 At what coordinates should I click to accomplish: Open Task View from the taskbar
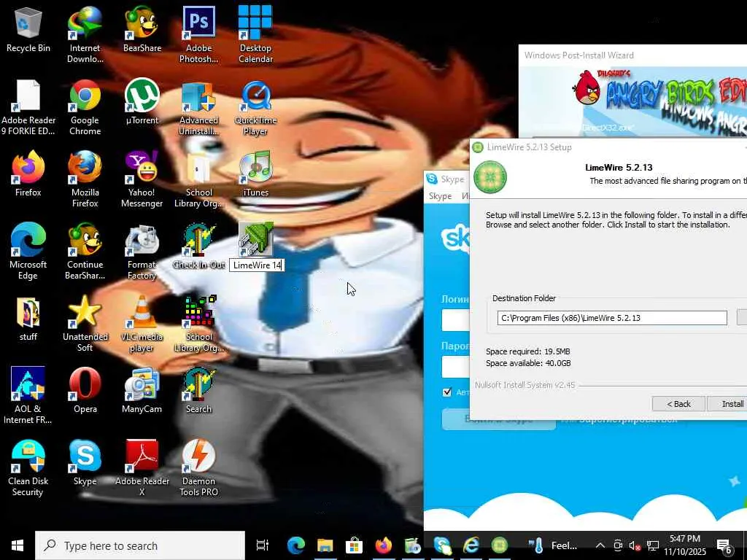[263, 545]
